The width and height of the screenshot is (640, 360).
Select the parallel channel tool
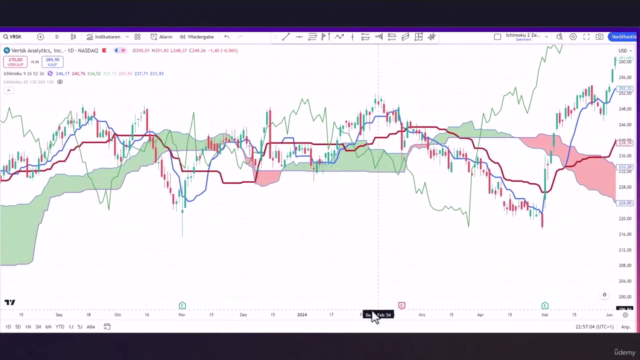tap(405, 37)
